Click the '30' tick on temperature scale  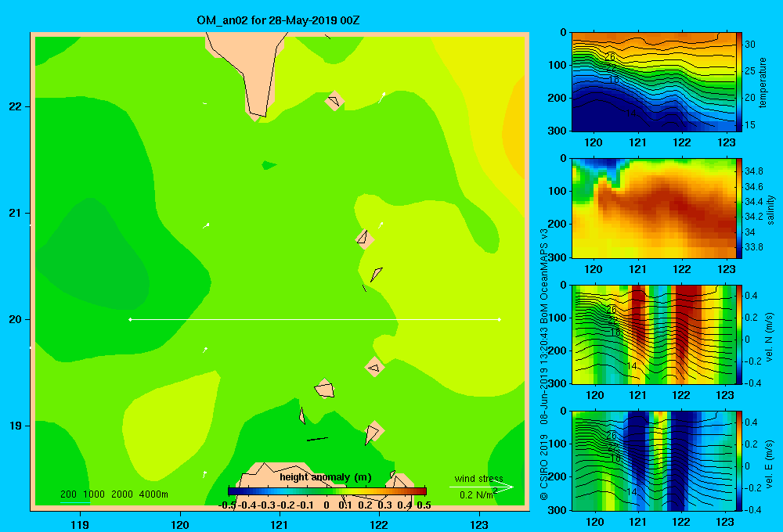(750, 45)
